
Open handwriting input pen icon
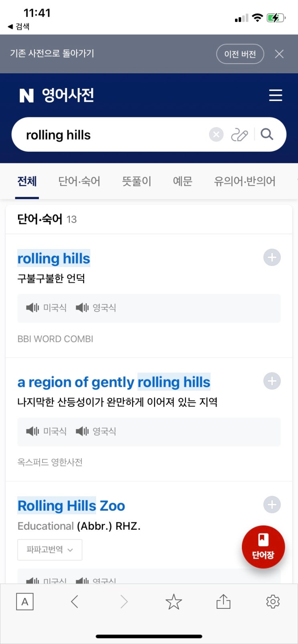pyautogui.click(x=239, y=135)
